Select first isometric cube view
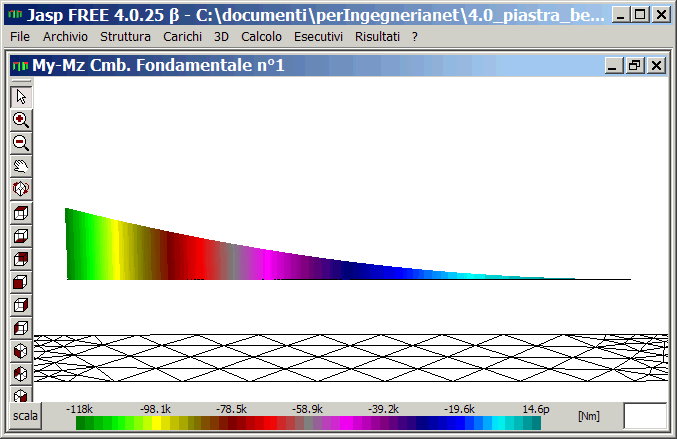The width and height of the screenshot is (677, 439). (x=21, y=351)
